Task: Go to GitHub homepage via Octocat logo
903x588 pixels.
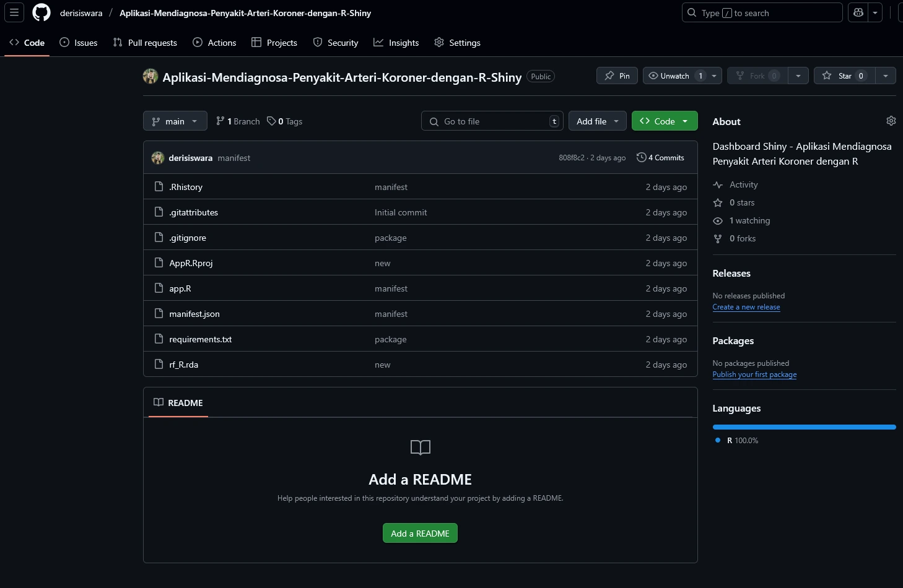Action: click(x=41, y=12)
